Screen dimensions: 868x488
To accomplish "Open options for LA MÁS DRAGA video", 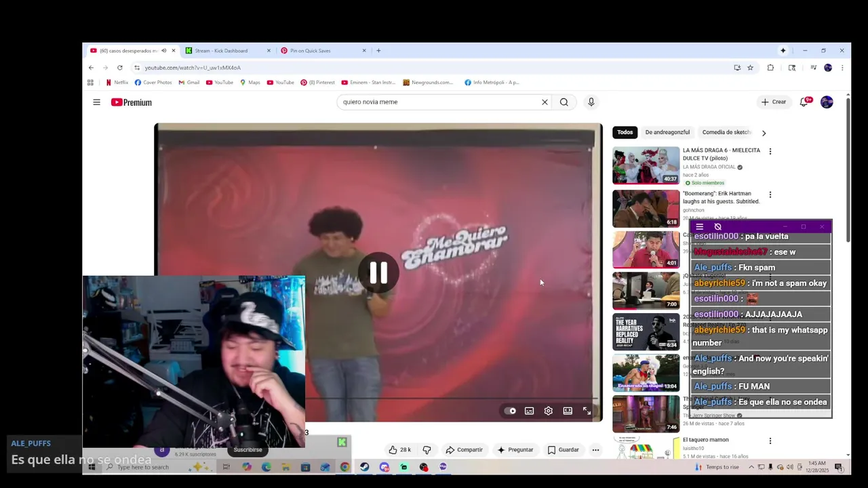I will pos(770,151).
